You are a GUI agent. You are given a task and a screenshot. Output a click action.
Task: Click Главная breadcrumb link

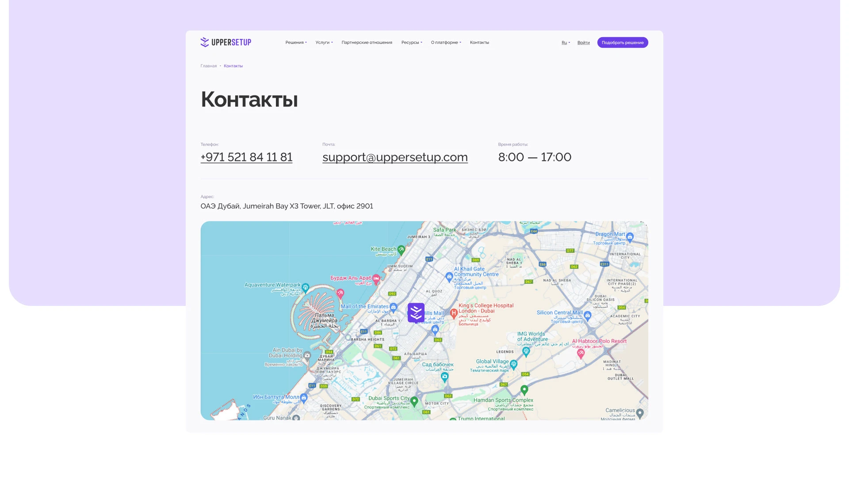(x=208, y=66)
